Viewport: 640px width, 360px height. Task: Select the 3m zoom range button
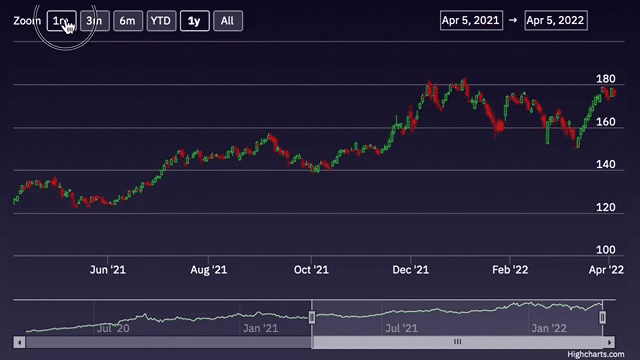point(95,21)
